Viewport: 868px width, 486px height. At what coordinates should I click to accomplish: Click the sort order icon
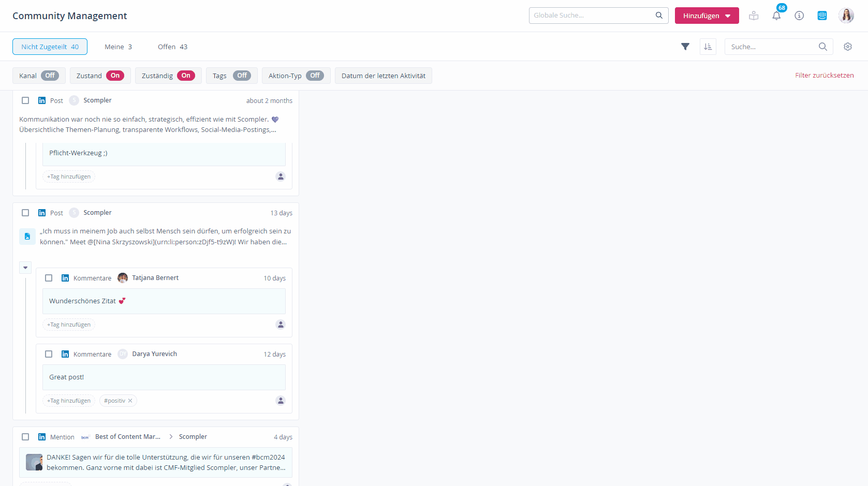click(x=708, y=47)
